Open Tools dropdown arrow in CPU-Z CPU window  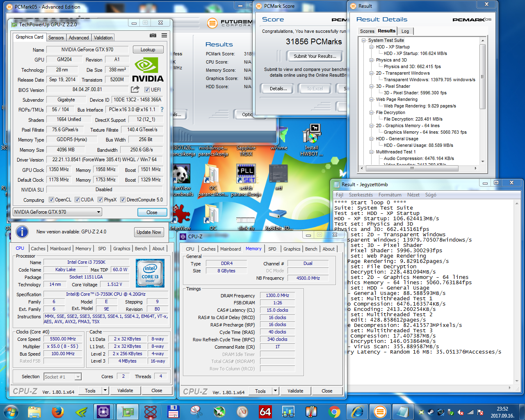[x=105, y=390]
